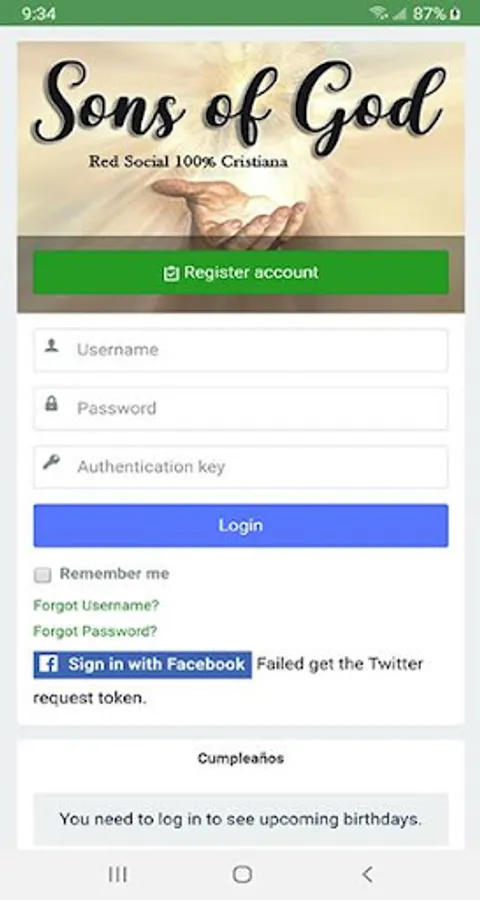480x900 pixels.
Task: Focus the Password input field
Action: point(241,409)
